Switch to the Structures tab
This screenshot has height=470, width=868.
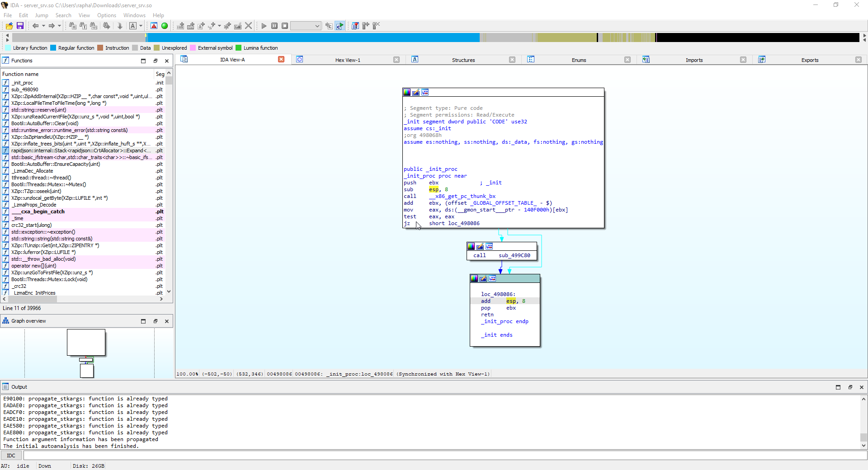point(463,60)
